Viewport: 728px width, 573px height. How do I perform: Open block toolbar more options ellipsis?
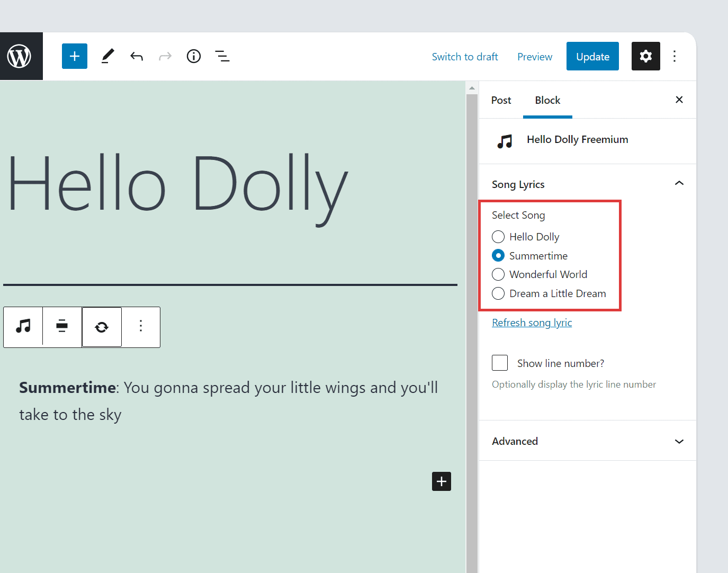tap(141, 326)
